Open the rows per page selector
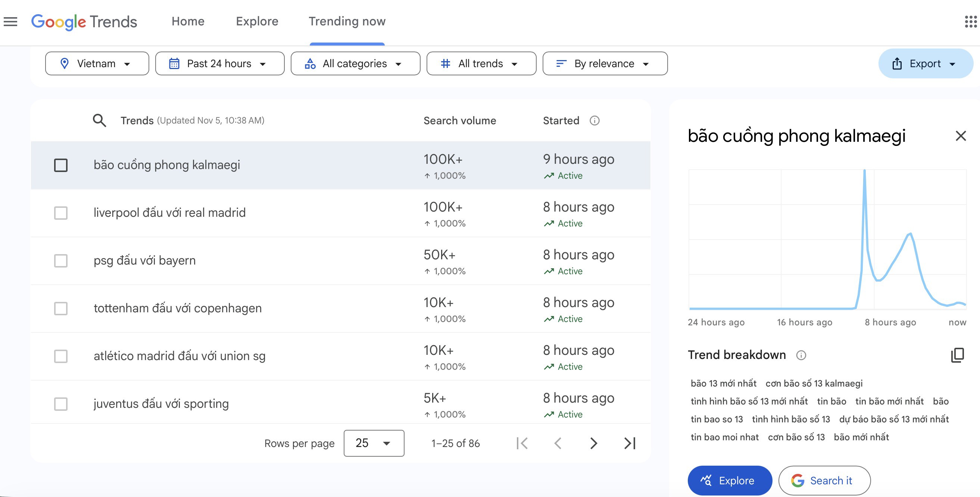The image size is (980, 497). (373, 443)
